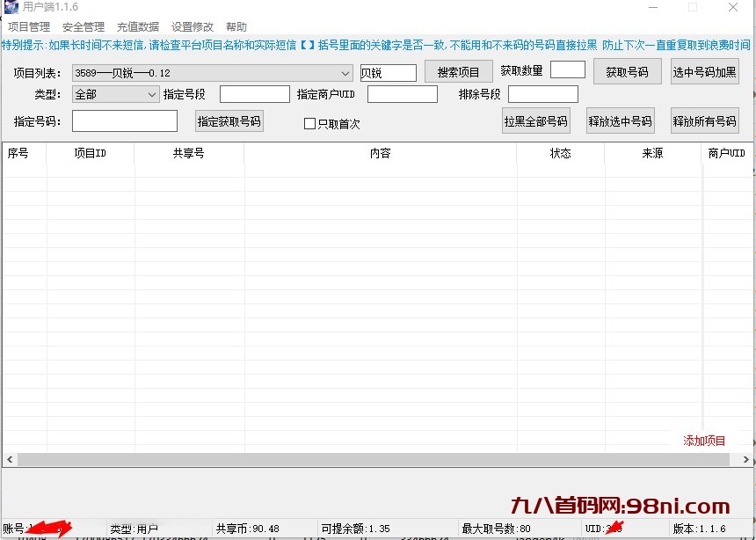The width and height of the screenshot is (756, 540).
Task: Open the 项目管理 menu
Action: [27, 26]
